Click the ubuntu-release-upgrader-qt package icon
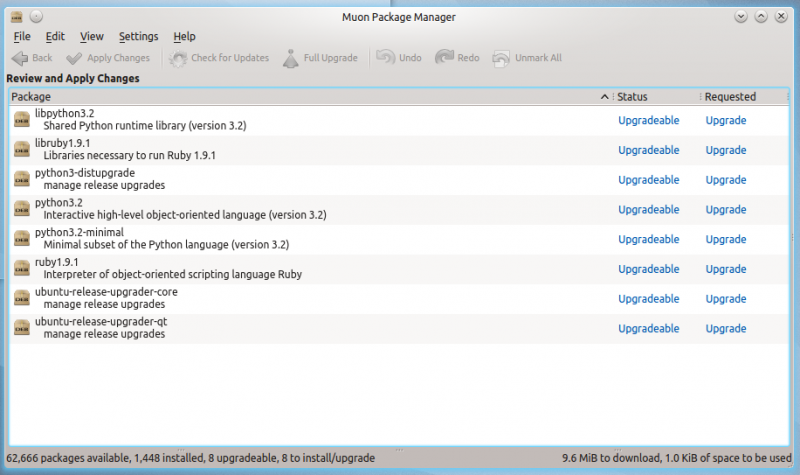The image size is (800, 475). [21, 328]
